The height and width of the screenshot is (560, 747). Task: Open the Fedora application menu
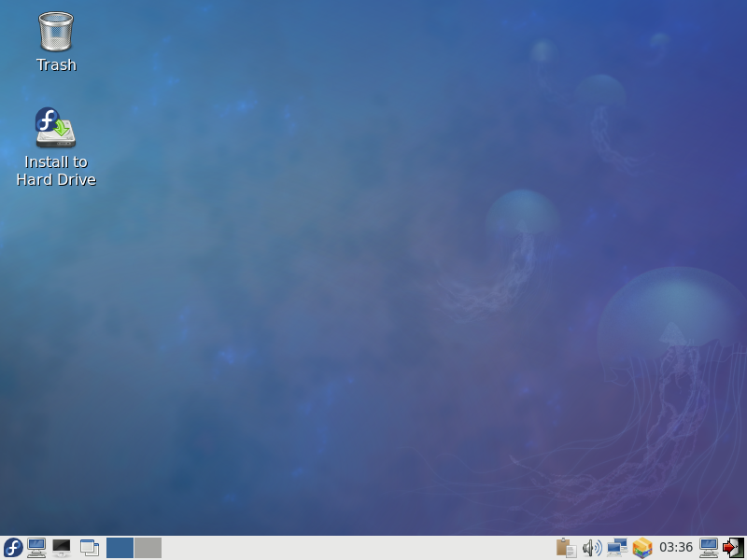point(13,548)
